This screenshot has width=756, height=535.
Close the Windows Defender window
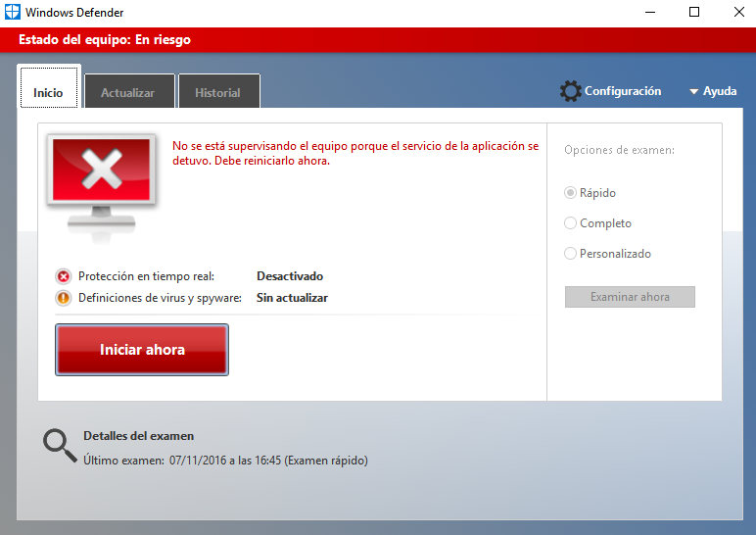click(x=738, y=12)
